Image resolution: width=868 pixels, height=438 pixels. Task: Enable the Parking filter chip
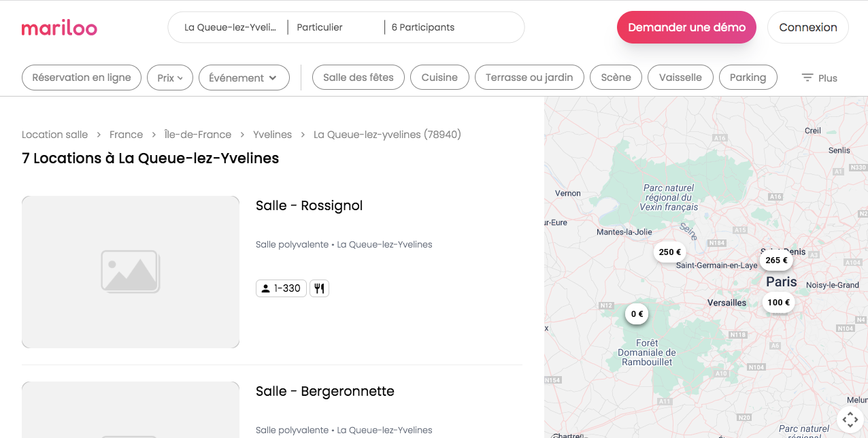coord(748,78)
